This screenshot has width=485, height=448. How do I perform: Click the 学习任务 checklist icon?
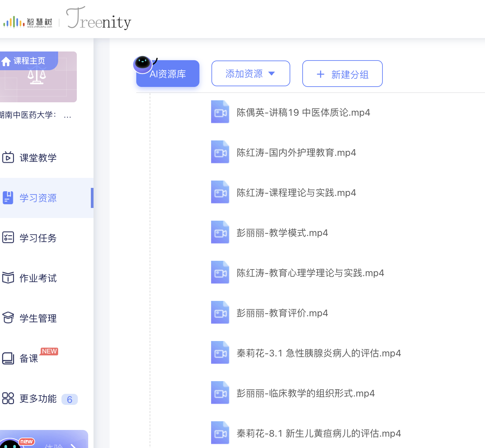tap(8, 238)
